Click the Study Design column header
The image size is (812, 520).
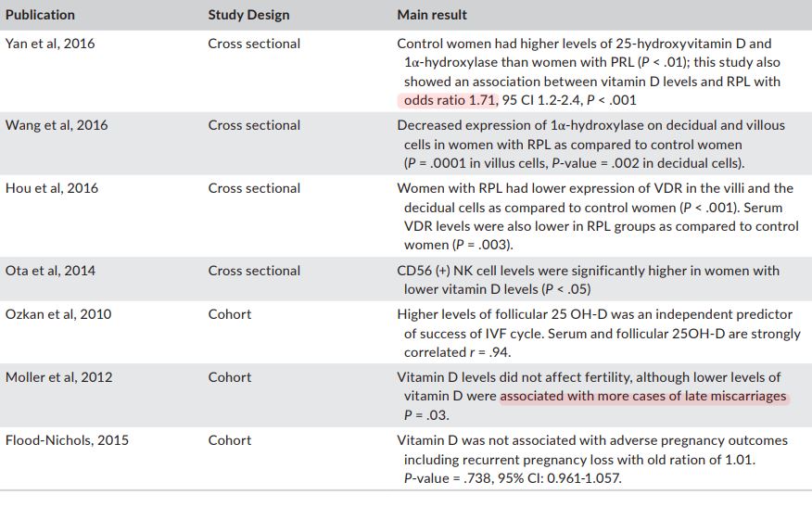pos(248,15)
